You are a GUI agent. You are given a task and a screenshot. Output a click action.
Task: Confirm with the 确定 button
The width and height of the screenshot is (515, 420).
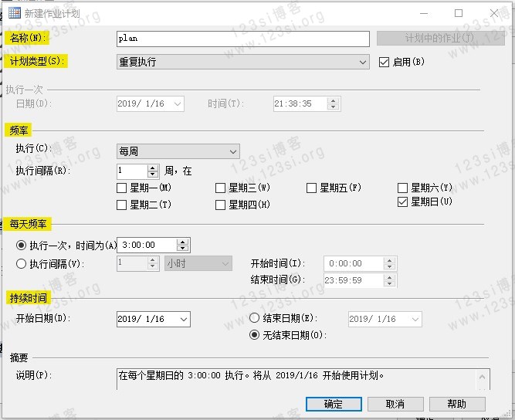tap(334, 404)
